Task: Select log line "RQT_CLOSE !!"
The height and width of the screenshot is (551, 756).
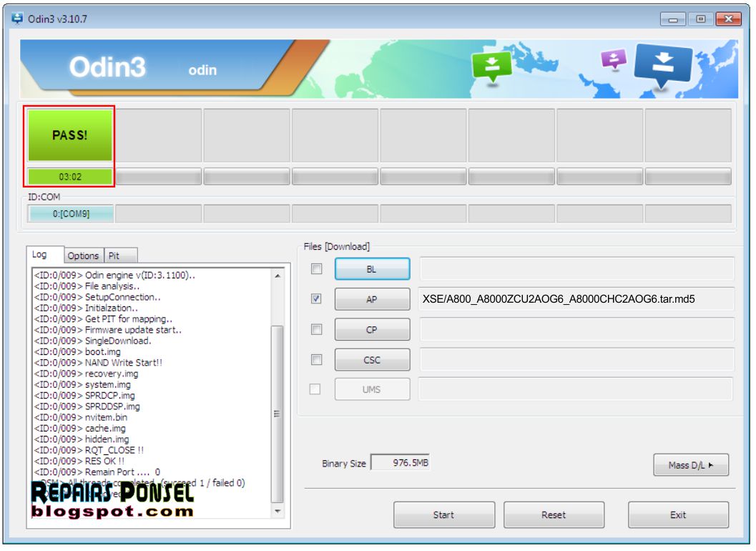Action: (x=89, y=450)
